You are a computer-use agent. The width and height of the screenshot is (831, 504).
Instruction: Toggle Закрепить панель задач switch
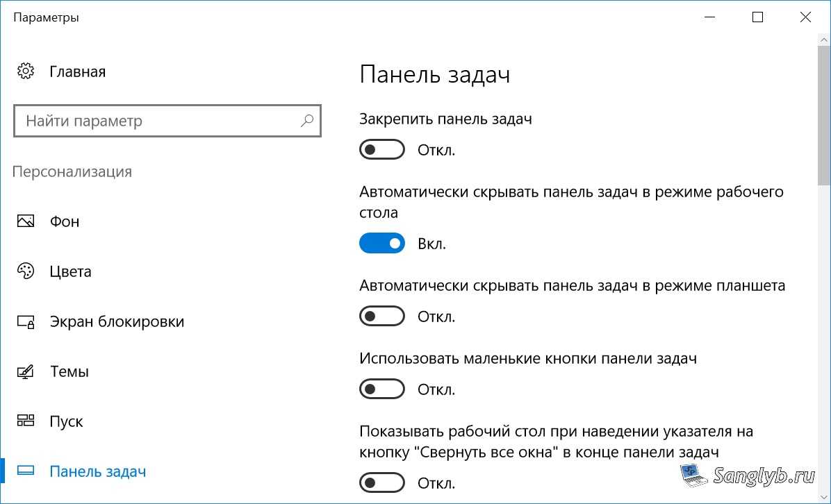381,149
